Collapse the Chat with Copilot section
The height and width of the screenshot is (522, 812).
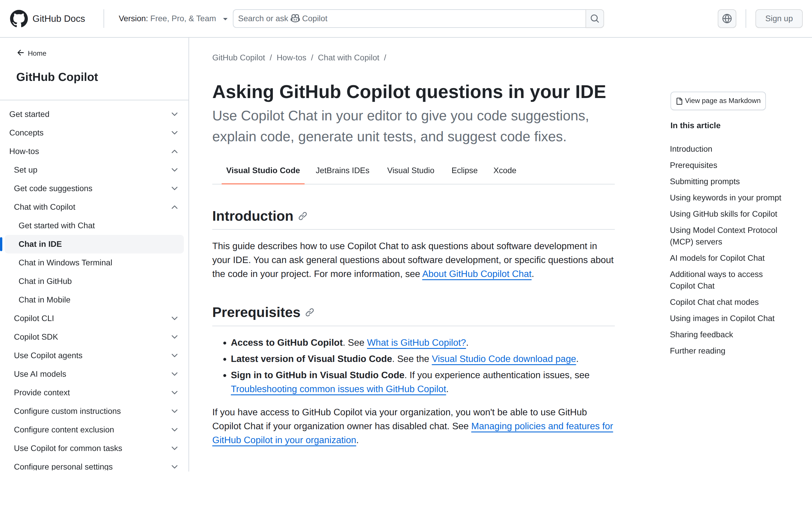pyautogui.click(x=175, y=207)
